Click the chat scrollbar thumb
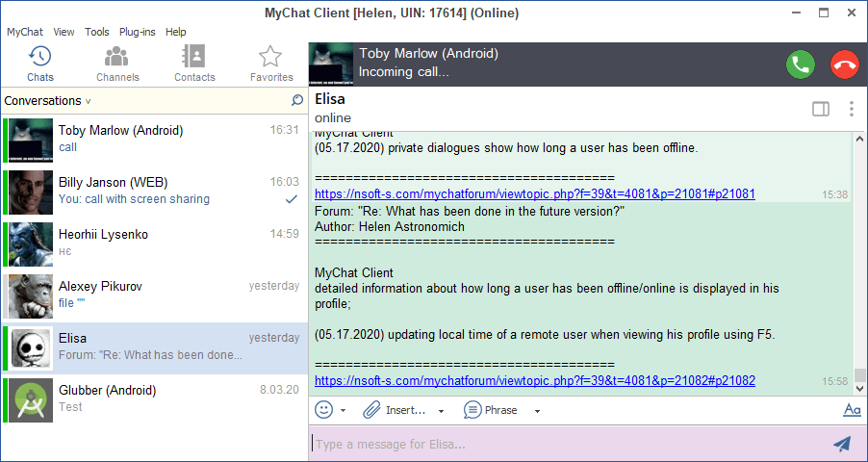 [859, 375]
